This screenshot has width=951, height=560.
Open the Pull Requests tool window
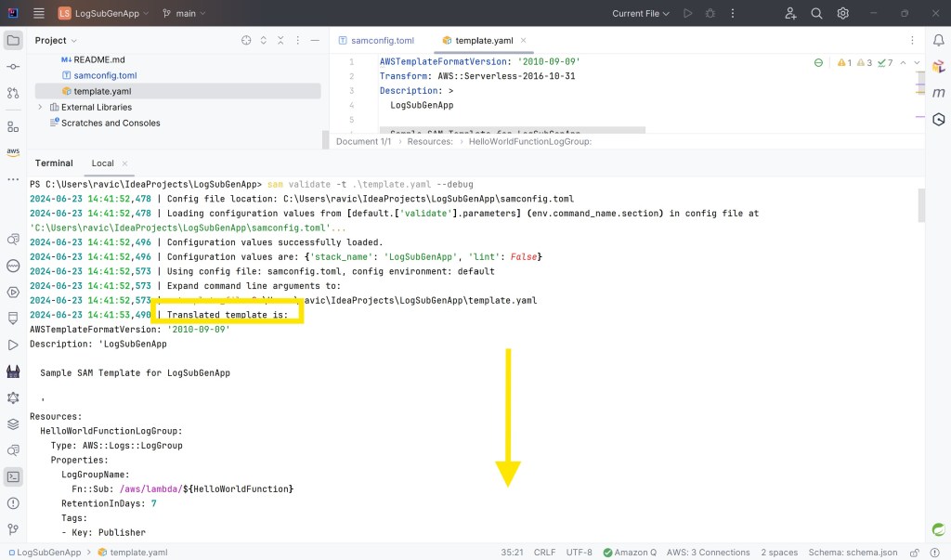(13, 93)
